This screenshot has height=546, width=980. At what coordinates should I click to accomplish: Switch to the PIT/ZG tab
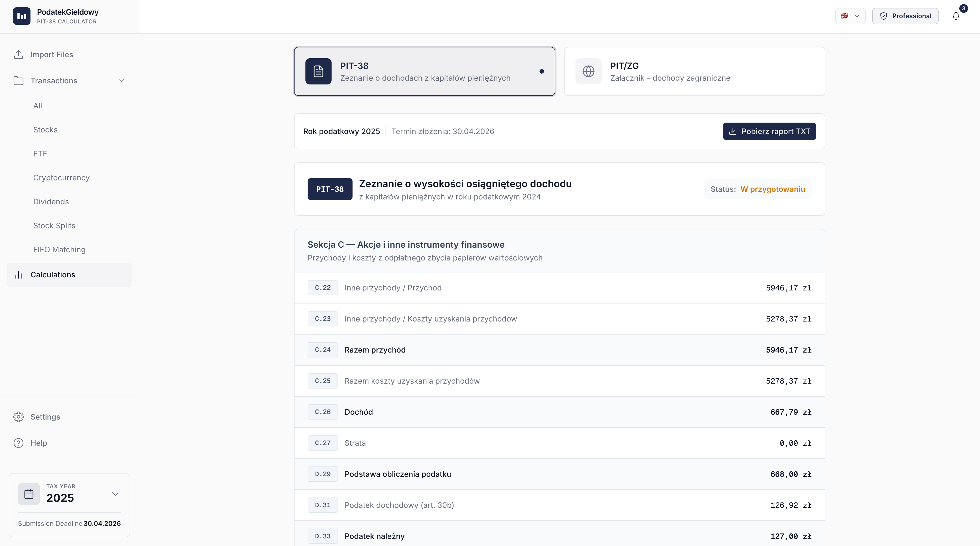tap(694, 71)
